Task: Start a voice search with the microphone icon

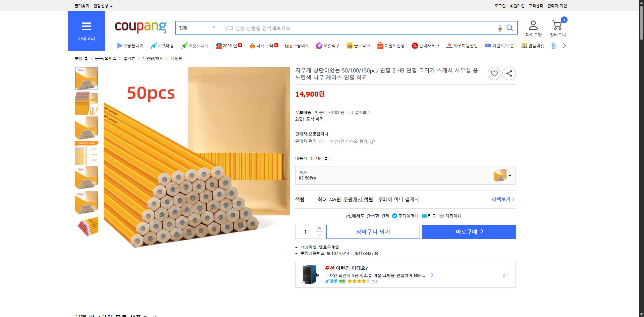Action: tap(500, 28)
